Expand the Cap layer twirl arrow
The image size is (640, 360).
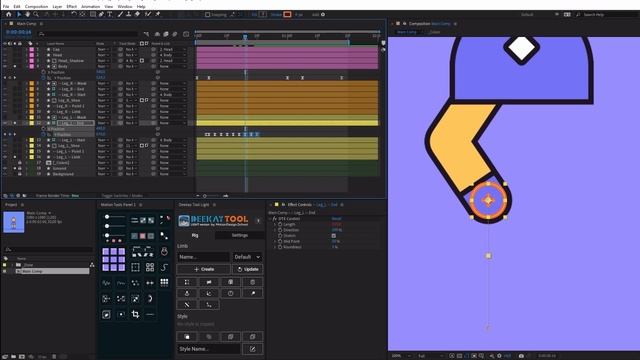point(27,49)
